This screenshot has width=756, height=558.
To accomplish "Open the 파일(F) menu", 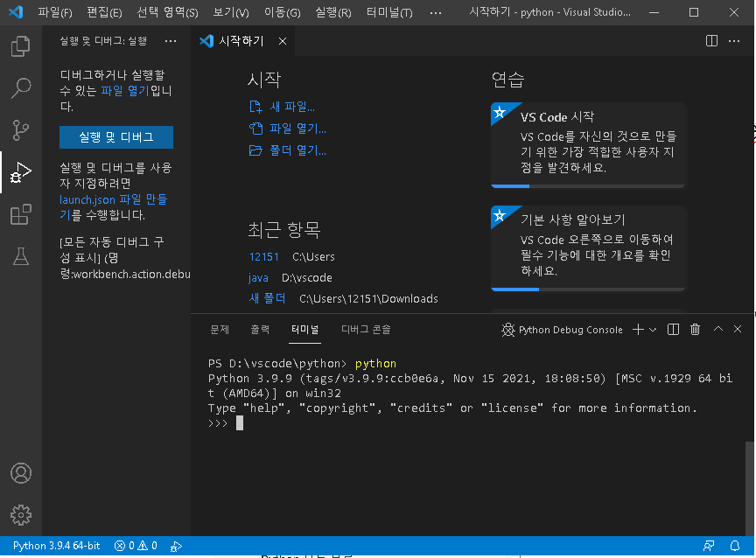I will point(55,12).
